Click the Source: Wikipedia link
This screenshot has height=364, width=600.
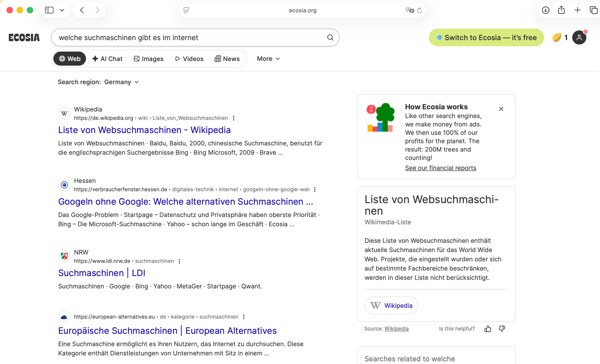[x=396, y=329]
